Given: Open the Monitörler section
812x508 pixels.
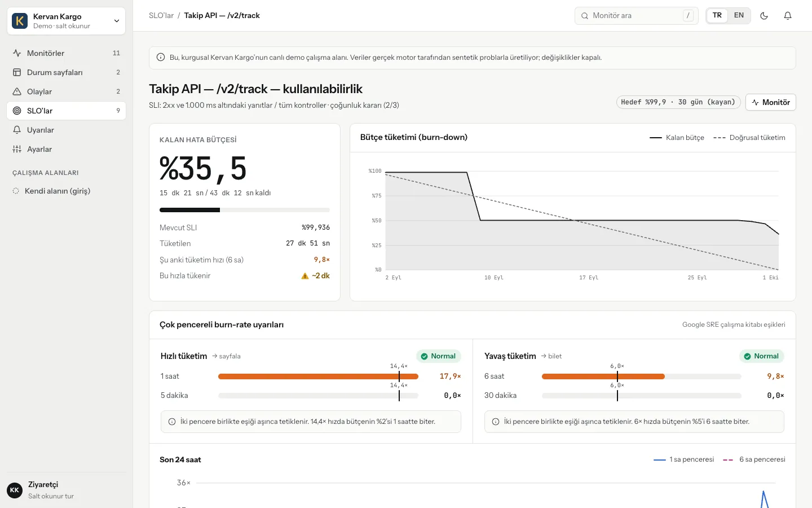Looking at the screenshot, I should 66,53.
